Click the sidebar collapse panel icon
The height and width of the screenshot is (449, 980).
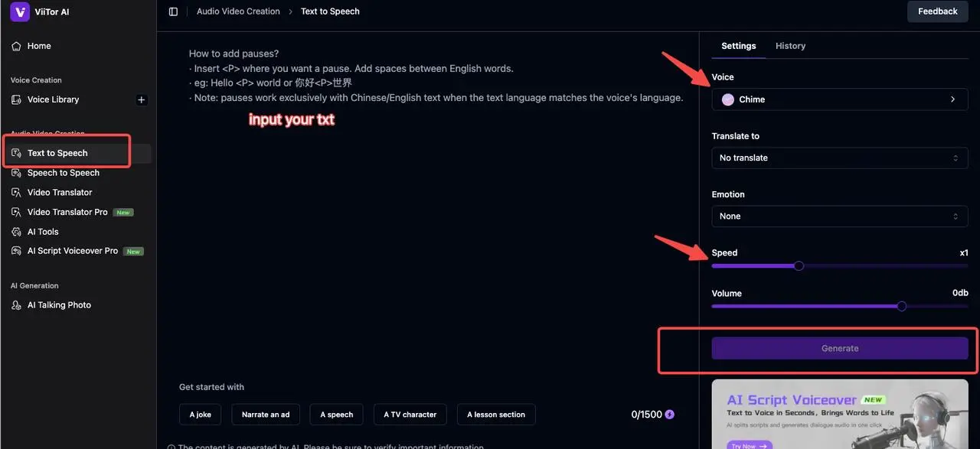pyautogui.click(x=173, y=11)
